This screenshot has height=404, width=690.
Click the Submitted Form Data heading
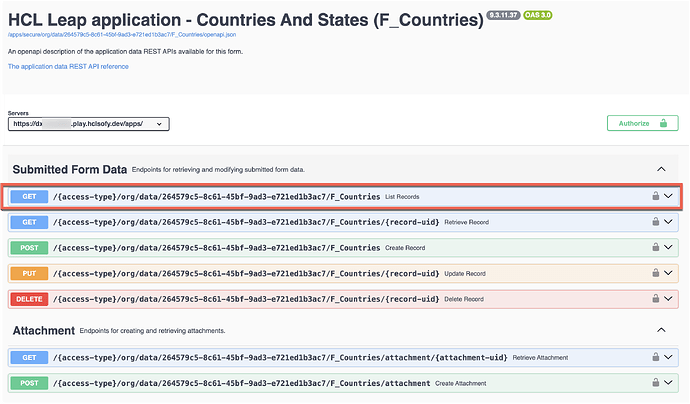click(x=70, y=169)
